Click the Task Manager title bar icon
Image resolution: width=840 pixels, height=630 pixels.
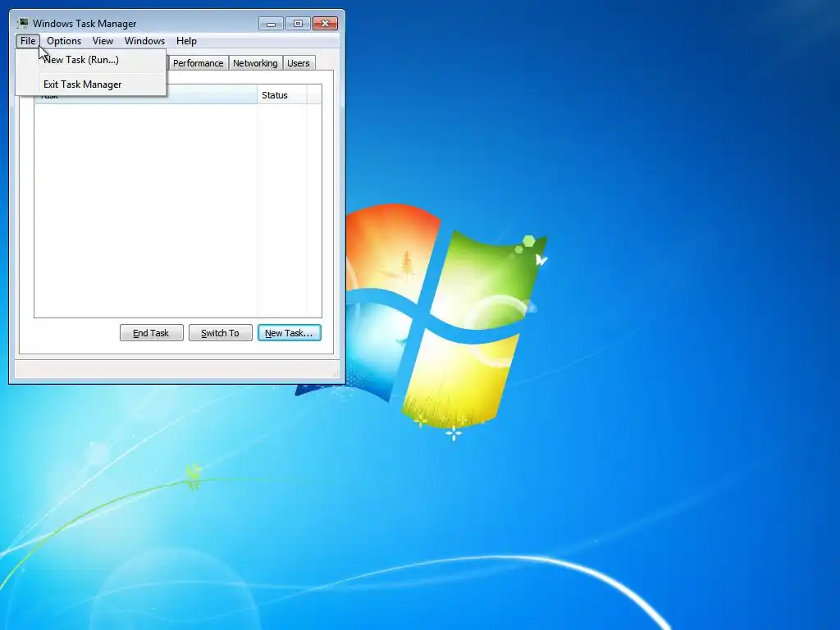pos(22,23)
